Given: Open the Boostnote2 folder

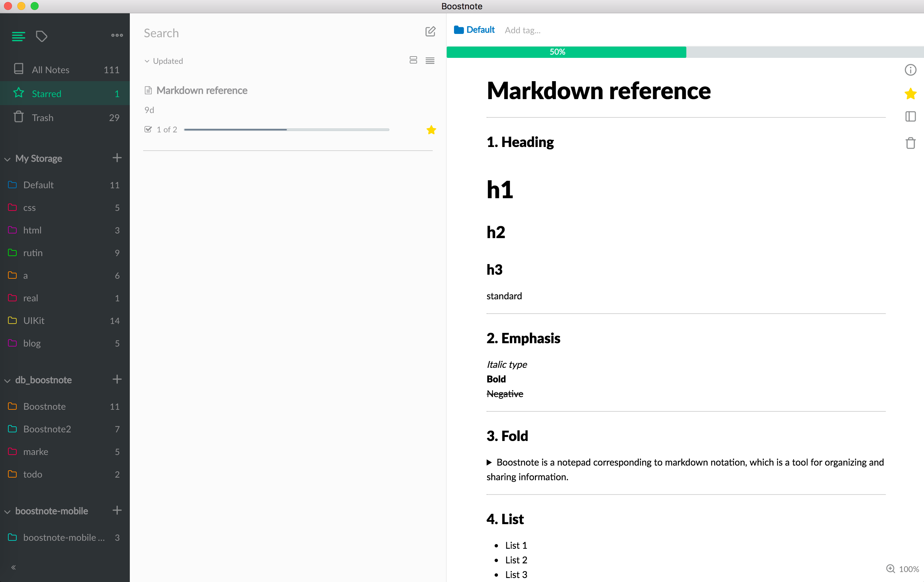Looking at the screenshot, I should [x=65, y=429].
